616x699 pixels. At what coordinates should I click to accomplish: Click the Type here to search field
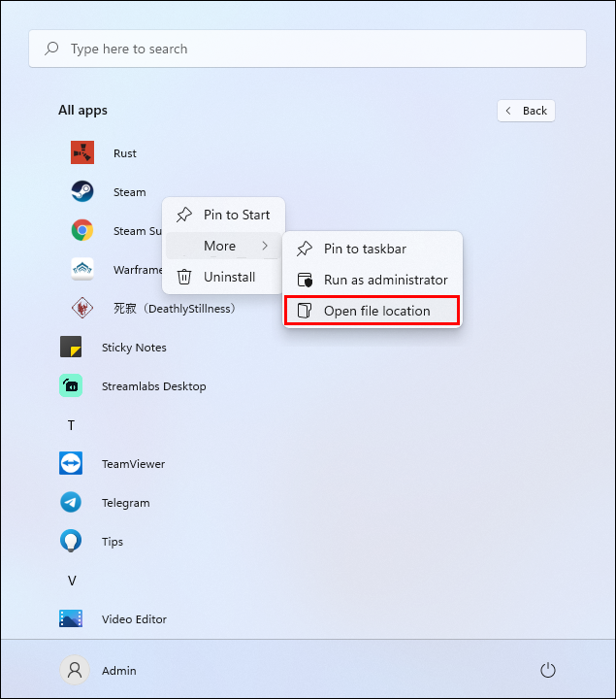pos(308,49)
